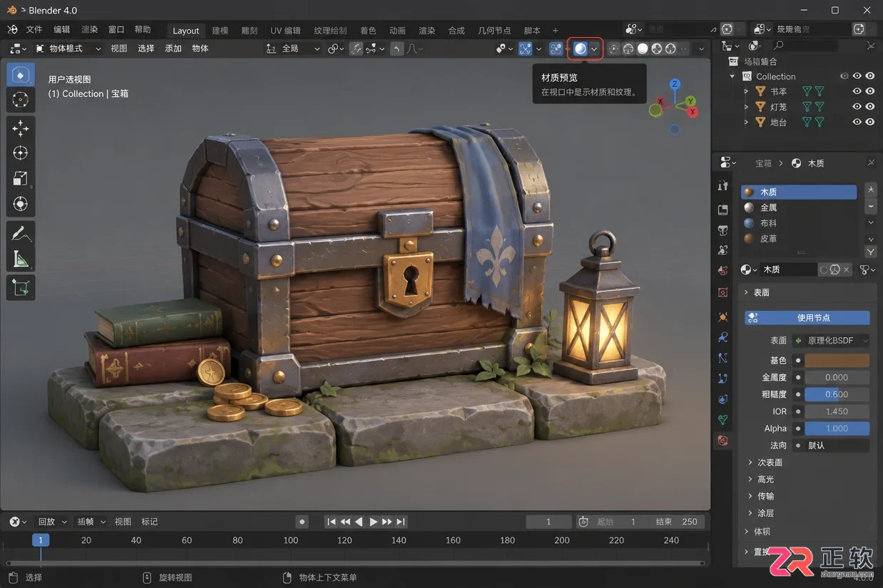Toggle viewport visibility of 书本 collection
Image resolution: width=883 pixels, height=588 pixels.
(x=857, y=91)
